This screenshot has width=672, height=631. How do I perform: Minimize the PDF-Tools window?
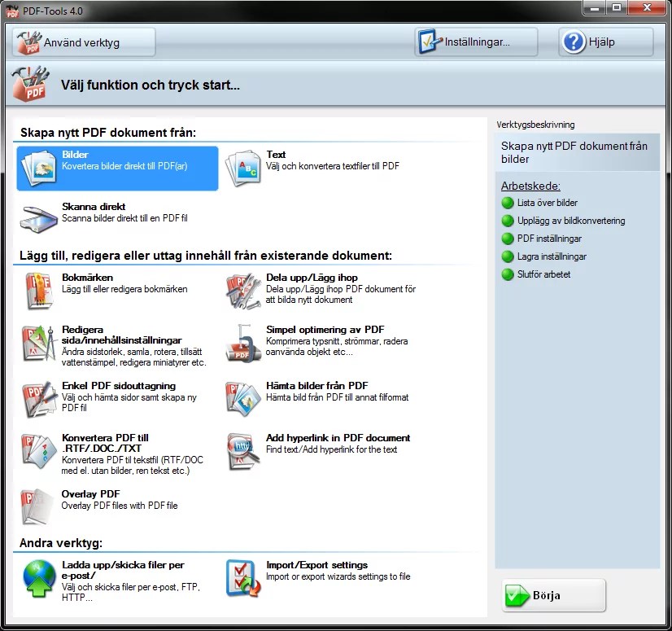pos(595,7)
